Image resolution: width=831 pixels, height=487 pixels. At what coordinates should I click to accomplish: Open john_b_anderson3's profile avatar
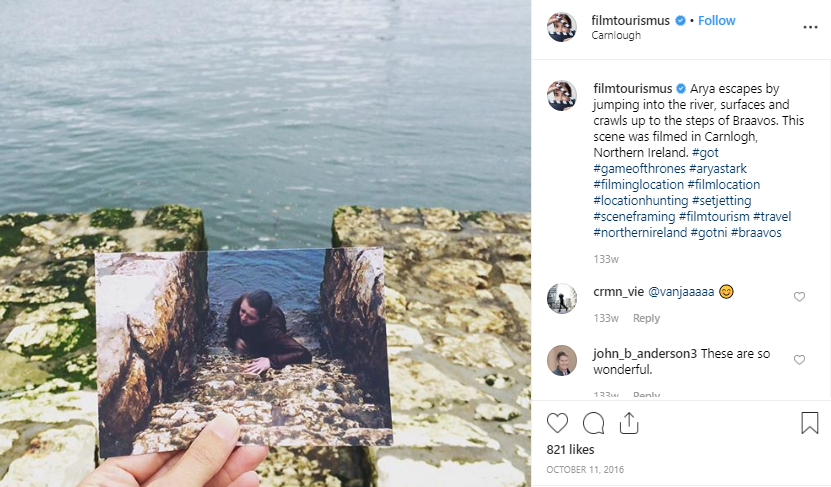point(562,360)
